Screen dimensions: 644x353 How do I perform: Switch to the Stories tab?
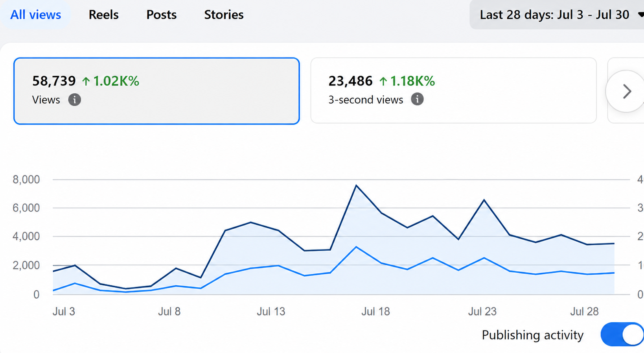pos(224,15)
